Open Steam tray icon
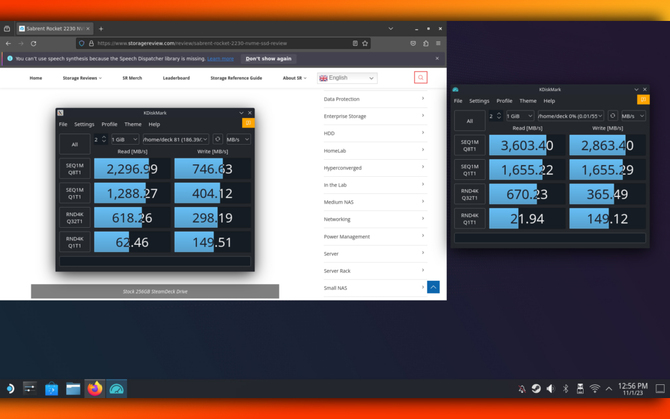Screen dimensions: 670x419 point(536,389)
